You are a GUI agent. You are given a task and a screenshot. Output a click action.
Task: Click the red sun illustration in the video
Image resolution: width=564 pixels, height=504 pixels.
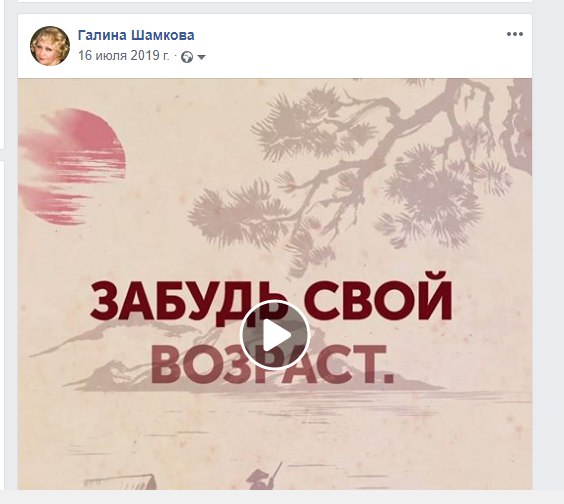click(72, 167)
